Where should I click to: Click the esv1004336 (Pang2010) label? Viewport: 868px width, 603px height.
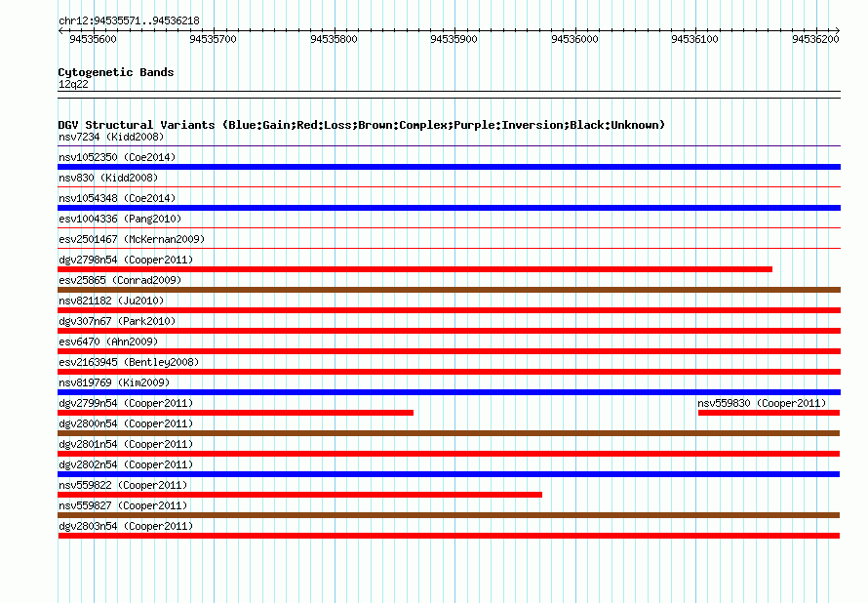point(120,219)
